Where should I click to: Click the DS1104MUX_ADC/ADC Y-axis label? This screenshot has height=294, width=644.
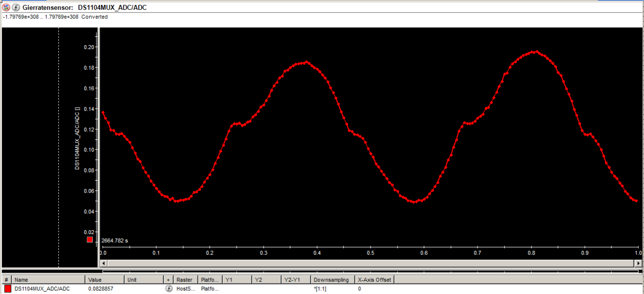click(77, 138)
